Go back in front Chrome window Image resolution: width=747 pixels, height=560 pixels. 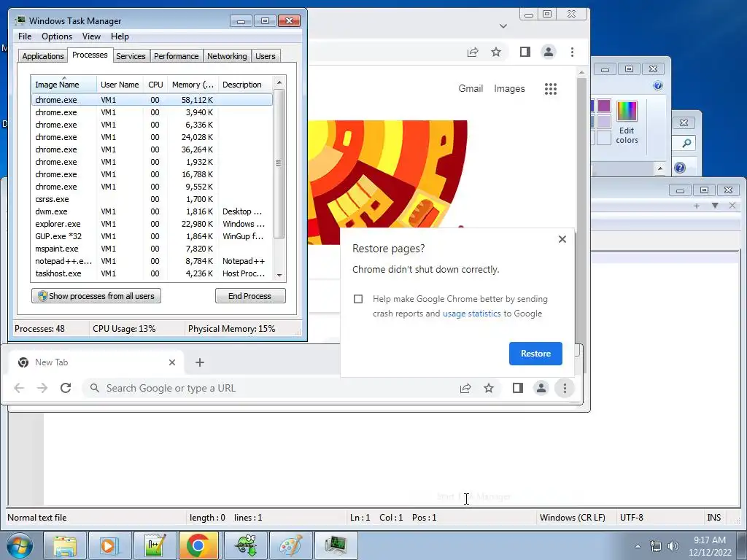point(19,388)
